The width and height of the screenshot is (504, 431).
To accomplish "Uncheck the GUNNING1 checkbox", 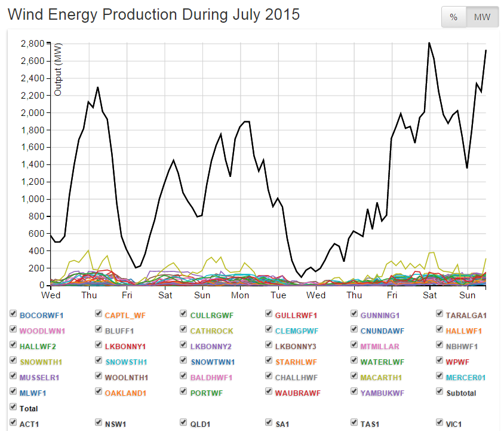I will 355,314.
